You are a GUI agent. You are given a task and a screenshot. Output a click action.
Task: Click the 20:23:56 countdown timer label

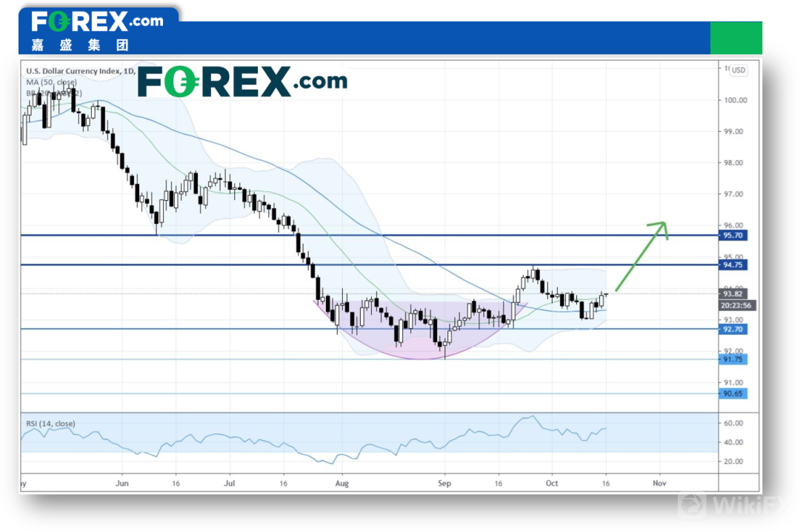(736, 305)
